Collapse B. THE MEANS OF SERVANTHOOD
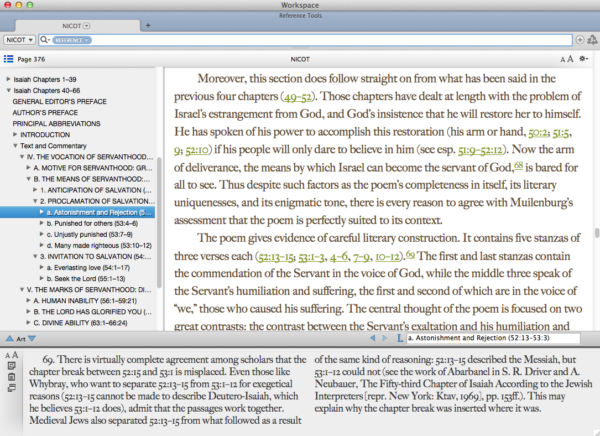The image size is (600, 436). tap(28, 179)
